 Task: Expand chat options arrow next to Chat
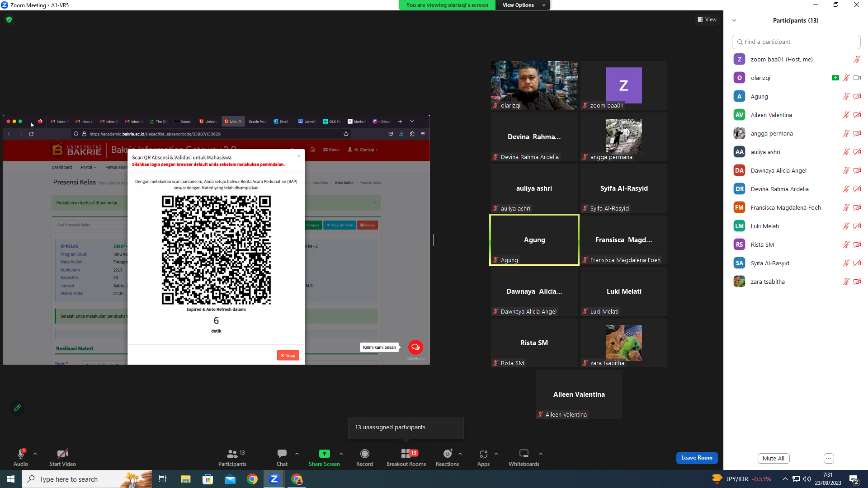[297, 454]
